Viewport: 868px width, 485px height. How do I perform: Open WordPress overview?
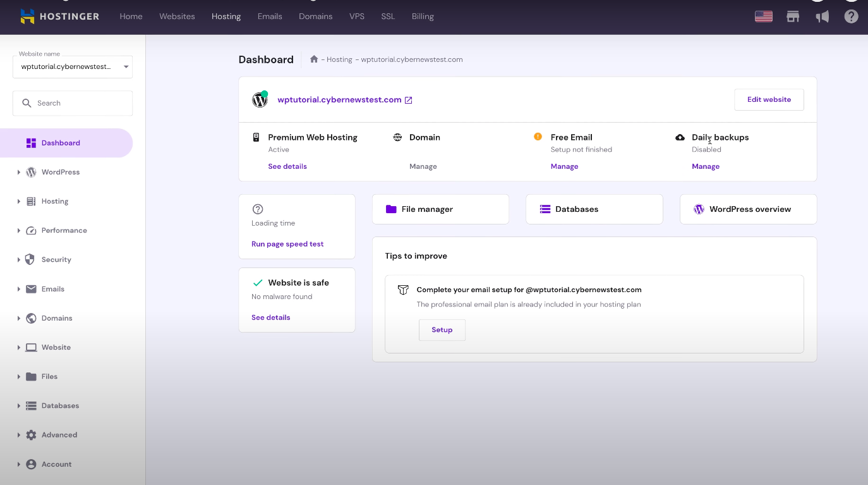(748, 209)
